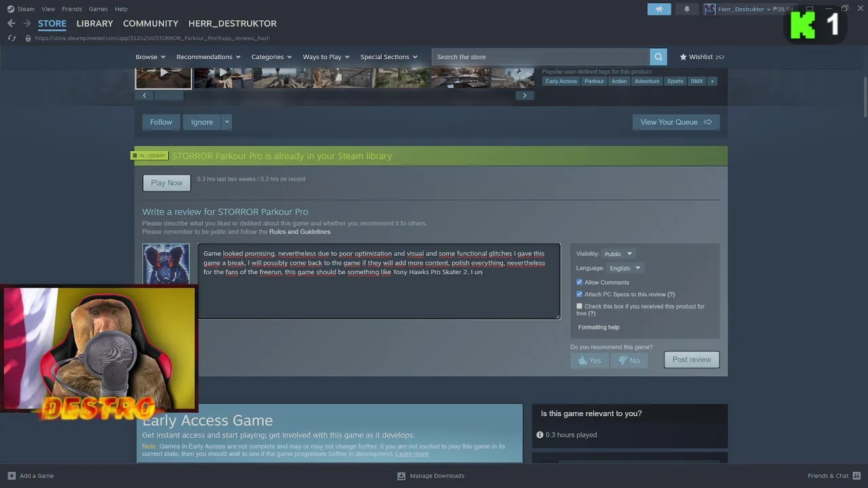Click the user avatar beside review box
The height and width of the screenshot is (488, 868).
click(166, 264)
